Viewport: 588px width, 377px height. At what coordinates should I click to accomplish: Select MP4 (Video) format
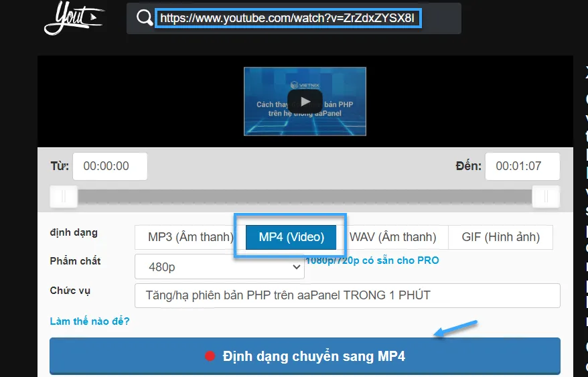click(x=291, y=237)
